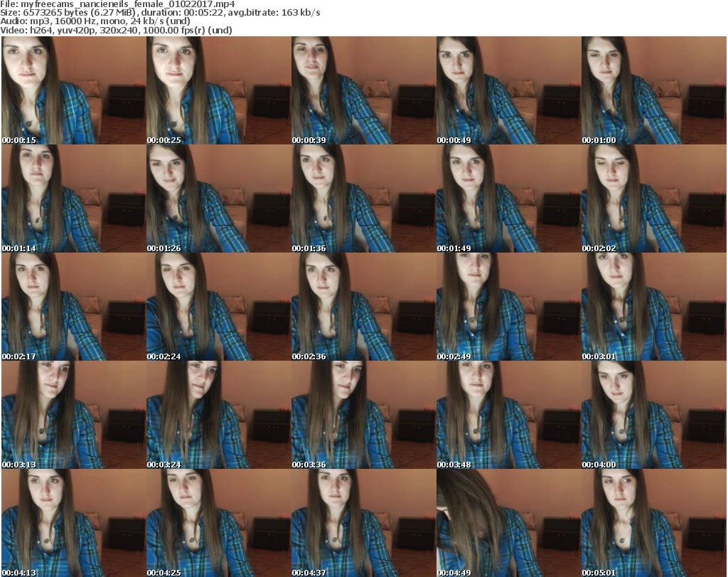
Task: Choose the last thumbnail stamped 00:05:01
Action: pos(654,523)
